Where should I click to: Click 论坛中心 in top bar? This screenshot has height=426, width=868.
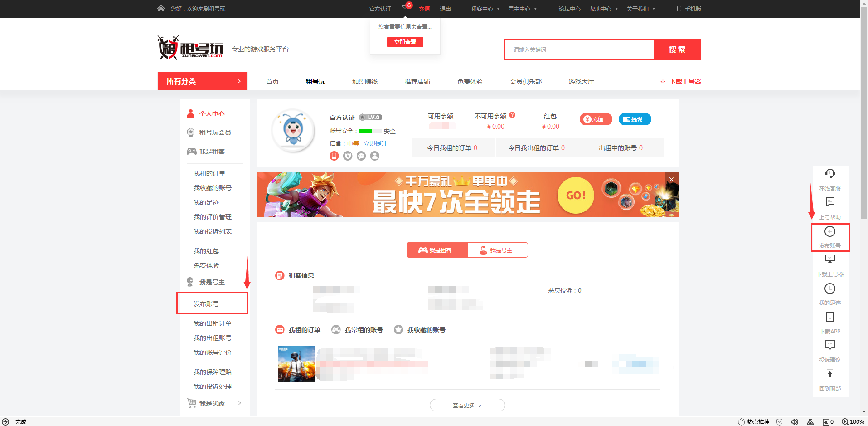tap(570, 9)
